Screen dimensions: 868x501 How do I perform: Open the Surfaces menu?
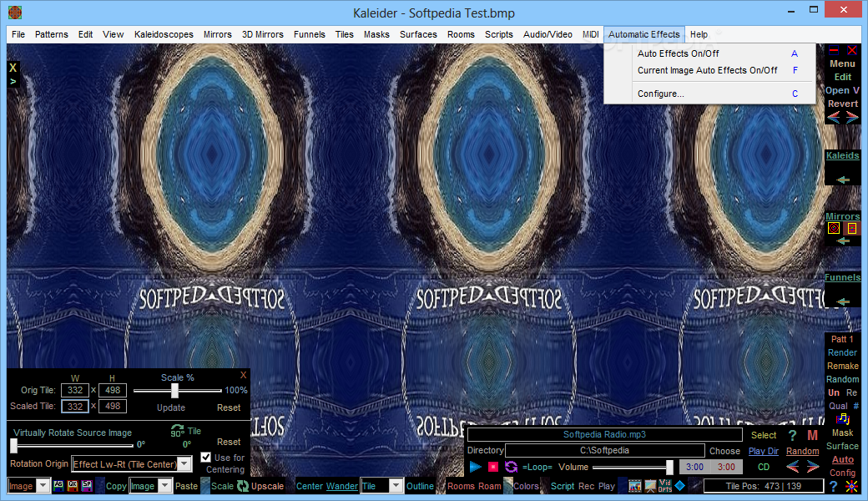pyautogui.click(x=418, y=34)
